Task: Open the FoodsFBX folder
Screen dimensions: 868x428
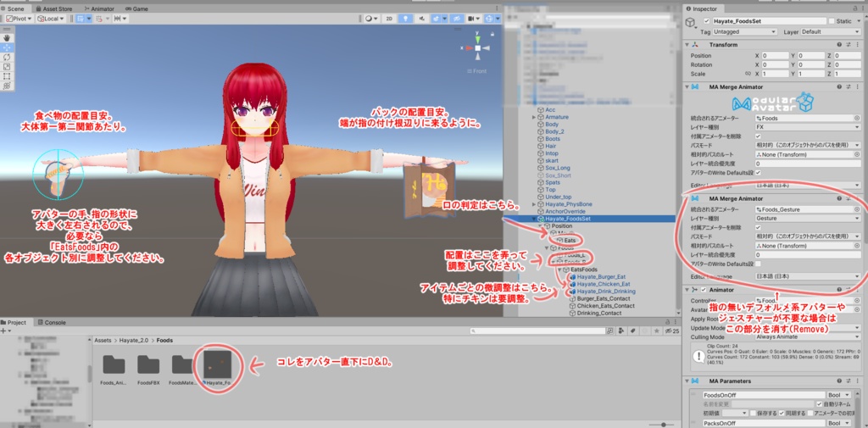Action: coord(148,370)
